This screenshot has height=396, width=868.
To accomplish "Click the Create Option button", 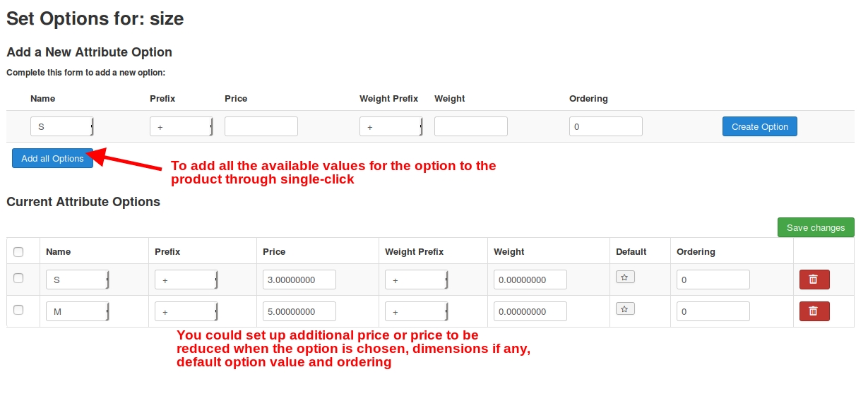I will (x=760, y=126).
